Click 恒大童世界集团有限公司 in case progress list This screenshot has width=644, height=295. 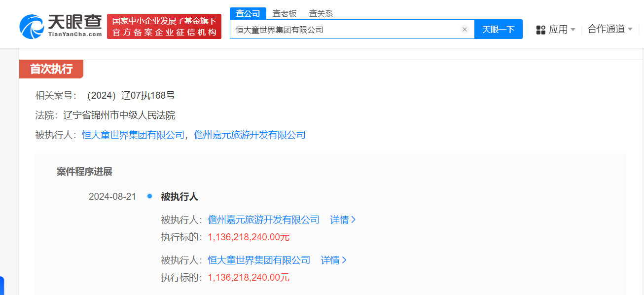click(x=259, y=260)
